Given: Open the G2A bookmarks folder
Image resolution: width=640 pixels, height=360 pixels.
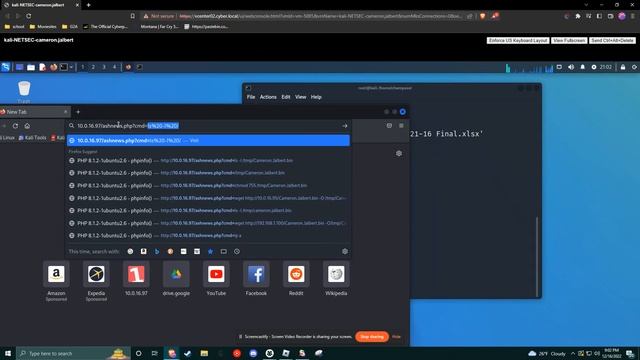Looking at the screenshot, I should (x=70, y=27).
